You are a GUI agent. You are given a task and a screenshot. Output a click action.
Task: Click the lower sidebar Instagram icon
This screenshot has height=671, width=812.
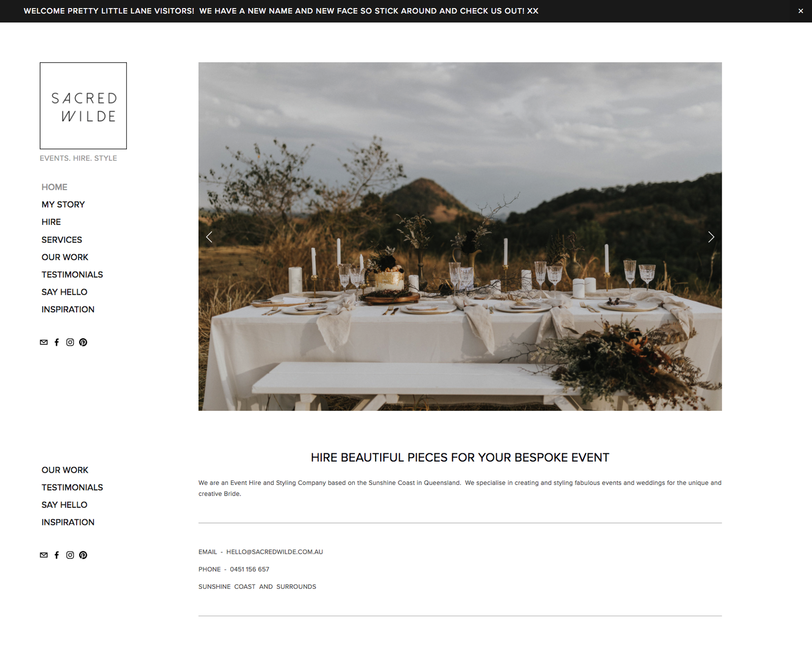tap(70, 555)
